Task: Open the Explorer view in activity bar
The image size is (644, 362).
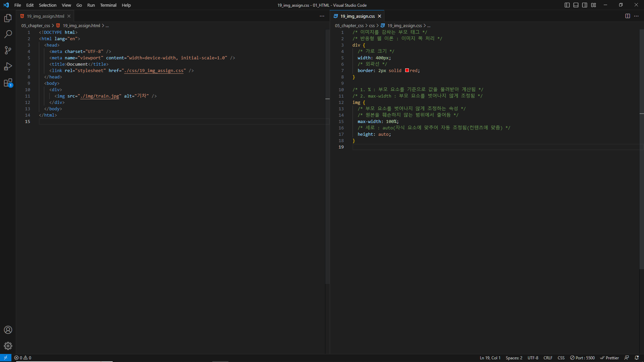Action: tap(8, 18)
